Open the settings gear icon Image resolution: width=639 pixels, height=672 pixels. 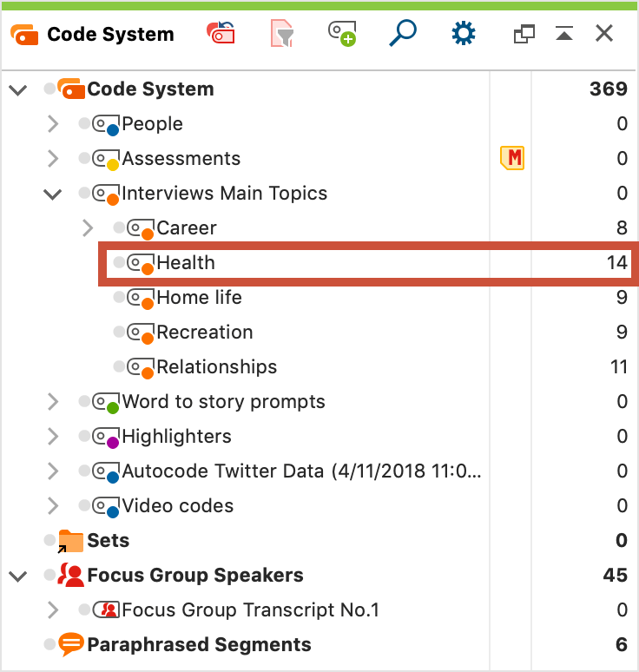pos(464,33)
